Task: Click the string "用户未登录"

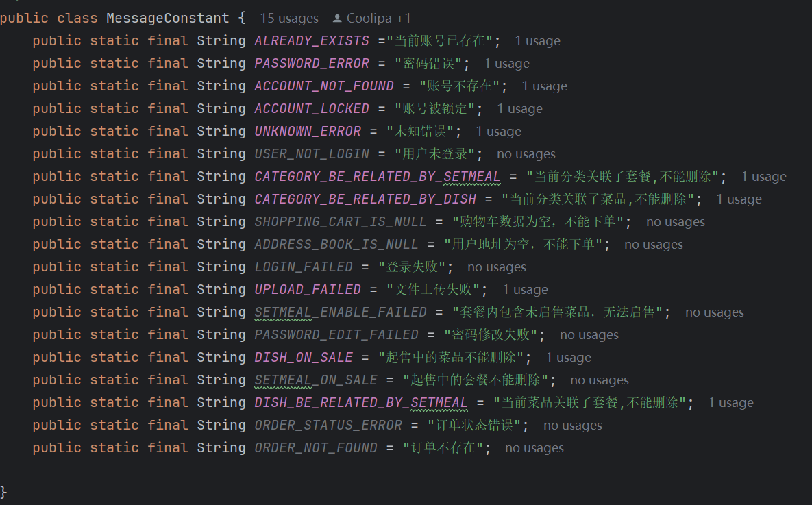Action: [434, 154]
